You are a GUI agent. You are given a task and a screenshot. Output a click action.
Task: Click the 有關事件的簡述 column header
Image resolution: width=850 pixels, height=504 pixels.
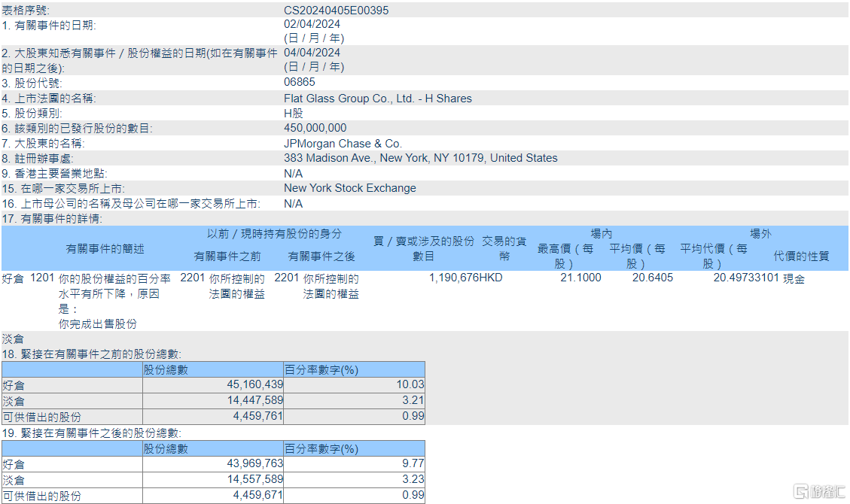click(x=105, y=249)
